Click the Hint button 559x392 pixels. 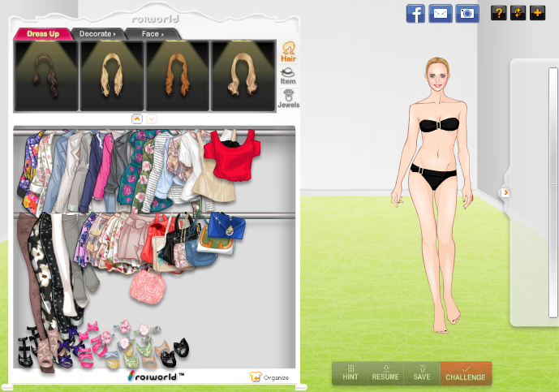(x=350, y=373)
